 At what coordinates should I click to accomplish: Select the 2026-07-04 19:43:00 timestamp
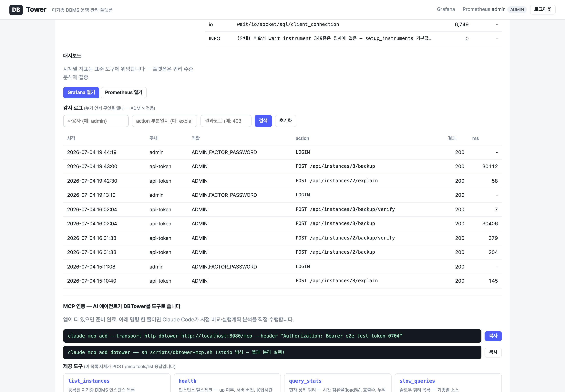92,167
